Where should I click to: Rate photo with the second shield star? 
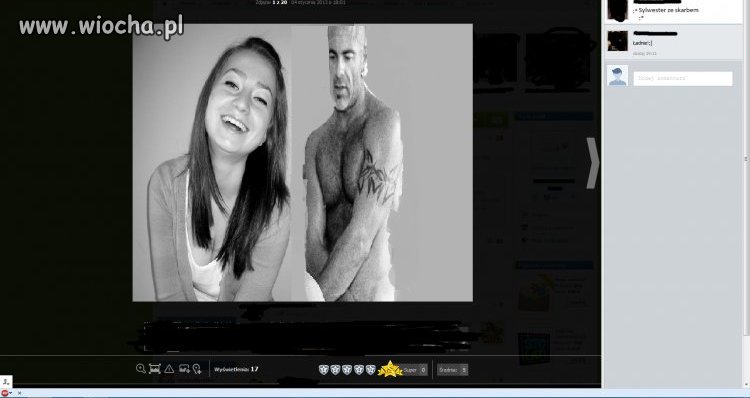[x=335, y=369]
